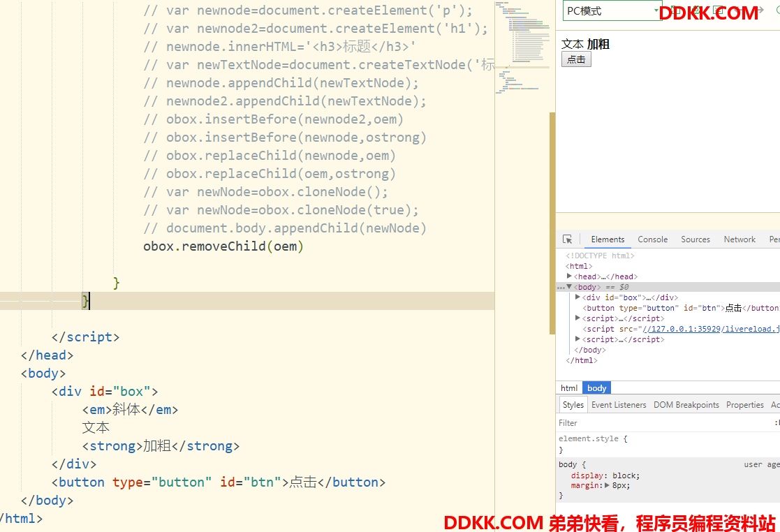Click the Filter field in the Styles pane
The width and height of the screenshot is (780, 532).
pyautogui.click(x=664, y=423)
